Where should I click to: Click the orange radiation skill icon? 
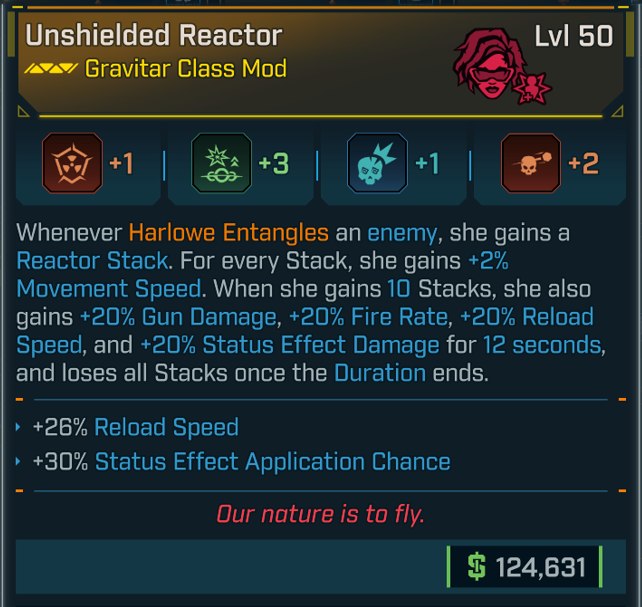pos(73,163)
